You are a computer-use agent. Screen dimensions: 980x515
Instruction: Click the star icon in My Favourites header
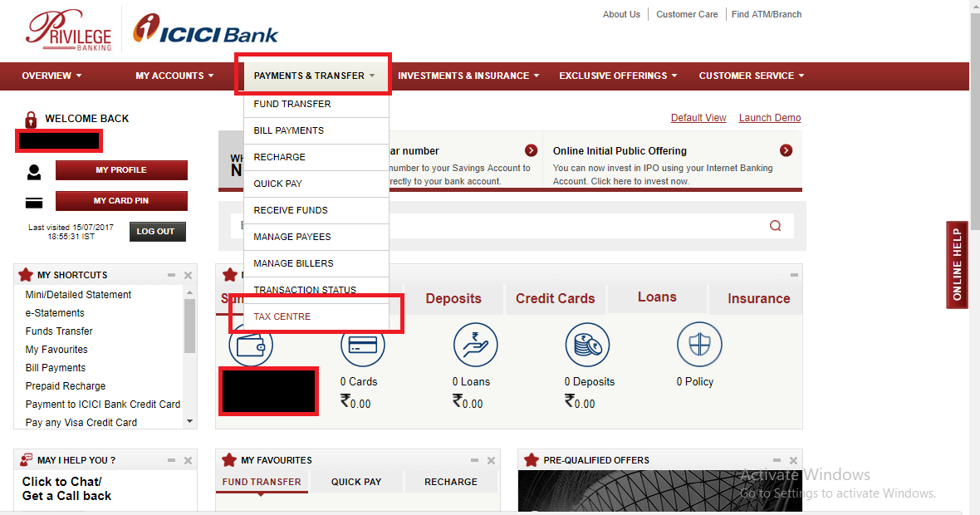tap(229, 460)
